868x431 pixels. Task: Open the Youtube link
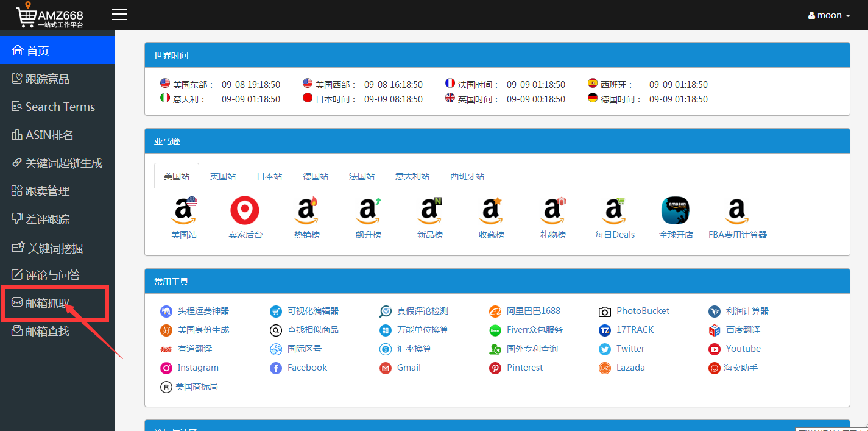click(743, 349)
